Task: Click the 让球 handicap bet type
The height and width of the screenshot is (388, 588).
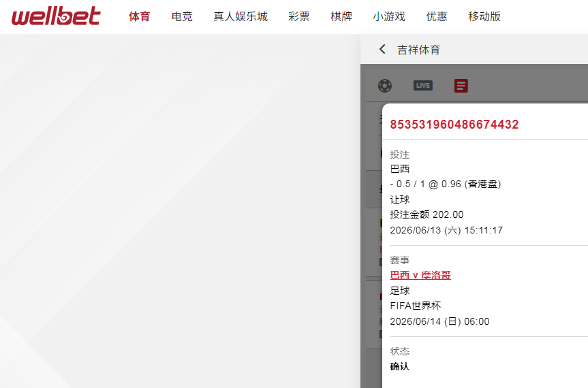Action: (x=400, y=199)
